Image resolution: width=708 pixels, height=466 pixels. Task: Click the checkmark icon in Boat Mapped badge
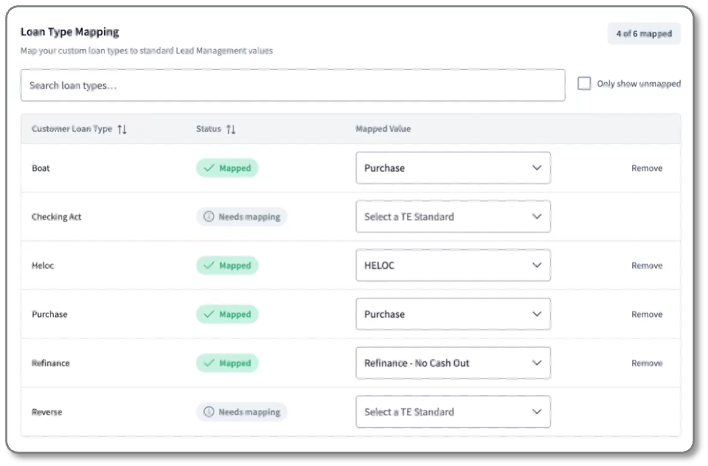point(209,168)
